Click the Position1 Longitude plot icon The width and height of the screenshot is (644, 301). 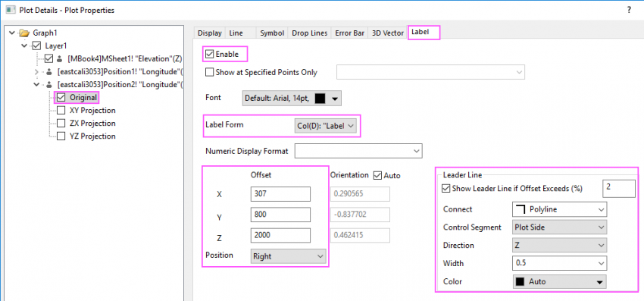(49, 71)
